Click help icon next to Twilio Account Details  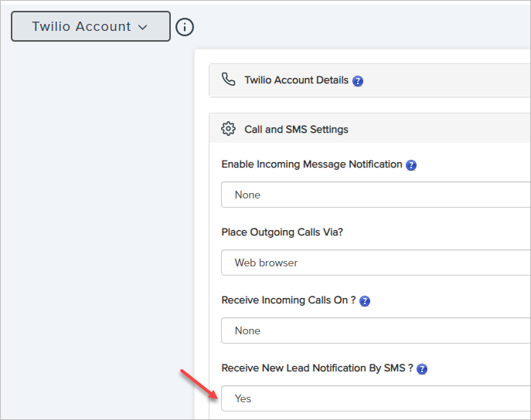(x=358, y=81)
